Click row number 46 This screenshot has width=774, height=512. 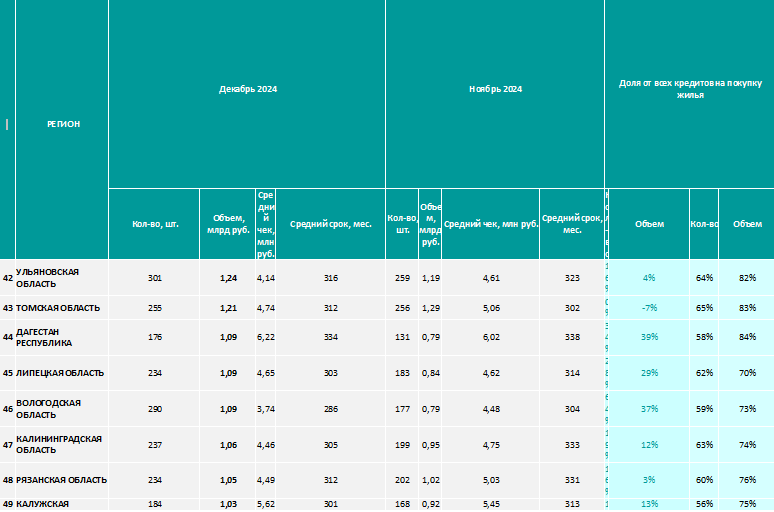7,409
